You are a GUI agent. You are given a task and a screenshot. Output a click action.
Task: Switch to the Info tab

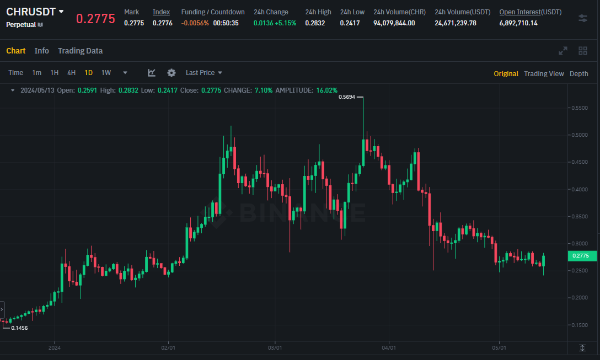(42, 51)
